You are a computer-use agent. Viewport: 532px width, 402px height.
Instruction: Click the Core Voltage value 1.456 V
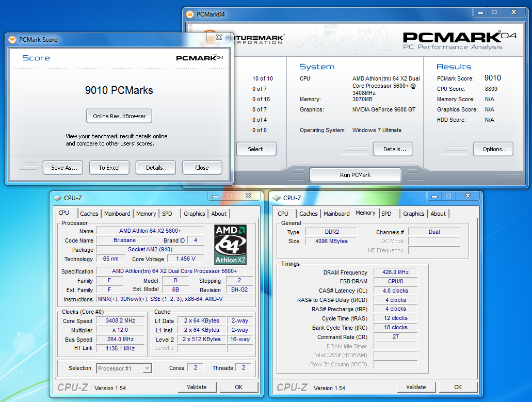click(186, 259)
